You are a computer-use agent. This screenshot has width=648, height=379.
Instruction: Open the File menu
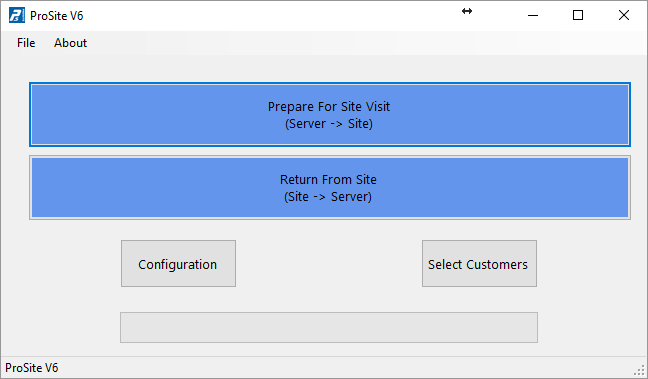[x=26, y=43]
